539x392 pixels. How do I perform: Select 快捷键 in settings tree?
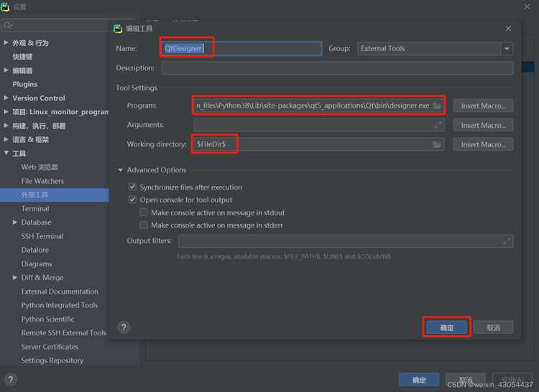pos(23,57)
